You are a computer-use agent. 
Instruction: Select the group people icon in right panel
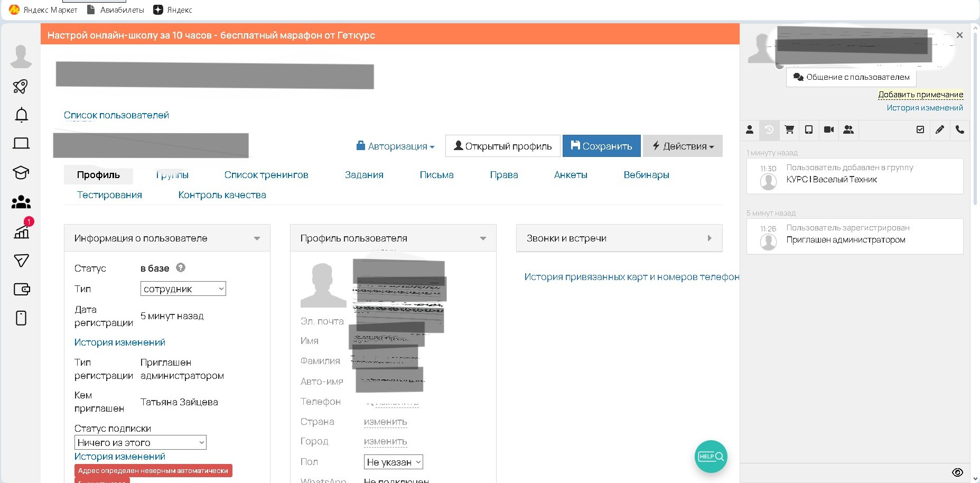848,129
